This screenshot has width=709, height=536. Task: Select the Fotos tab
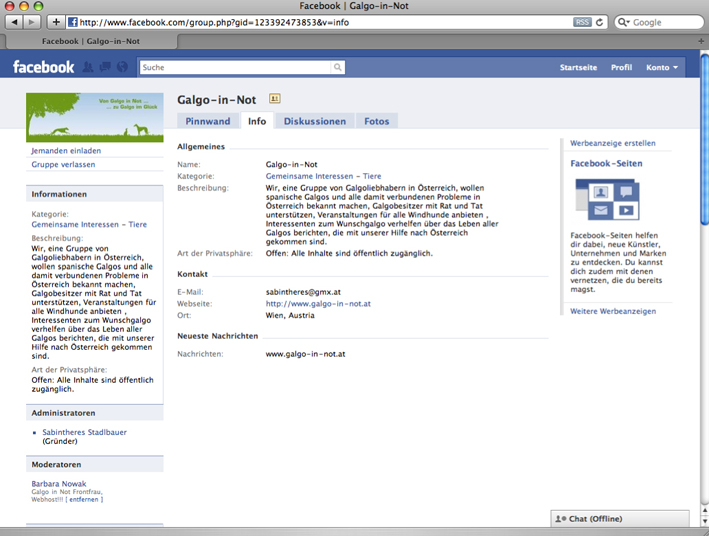[x=377, y=121]
